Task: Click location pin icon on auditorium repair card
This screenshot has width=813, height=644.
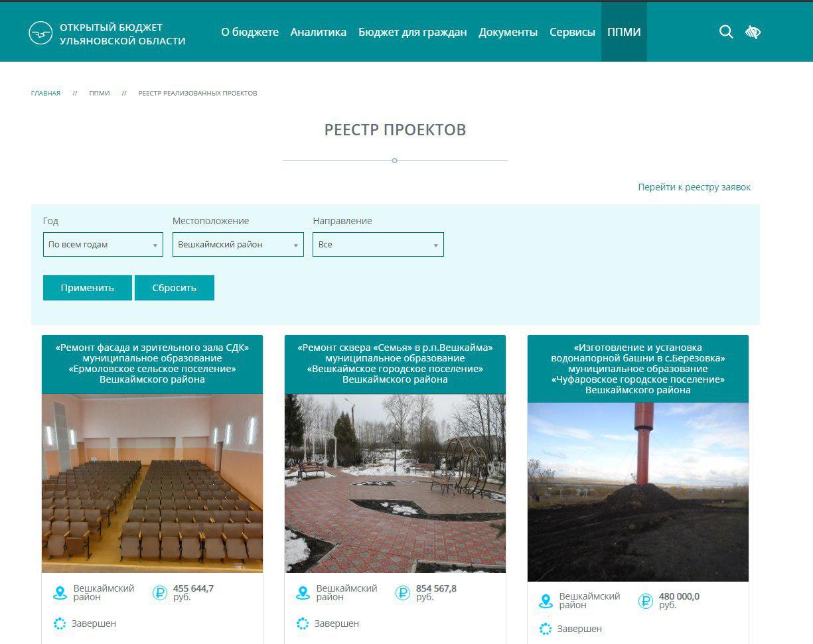Action: tap(60, 593)
